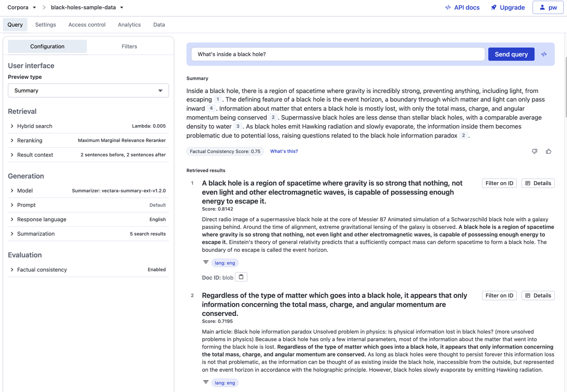Switch to the Access control tab
Viewport: 567px width, 392px height.
[87, 25]
